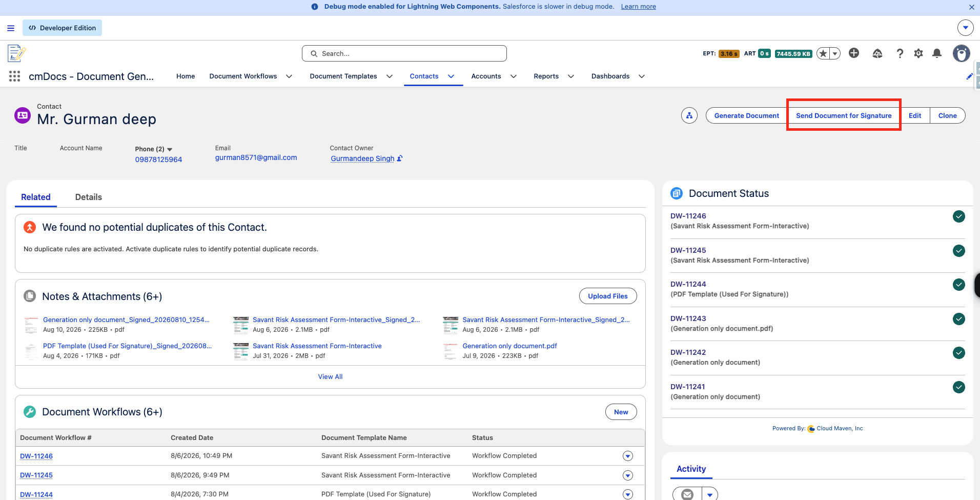
Task: Expand the Contacts tab dropdown chevron
Action: (451, 76)
